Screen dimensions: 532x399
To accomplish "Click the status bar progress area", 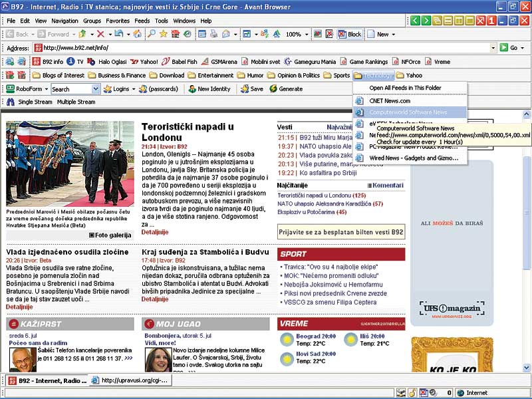I will click(x=199, y=393).
